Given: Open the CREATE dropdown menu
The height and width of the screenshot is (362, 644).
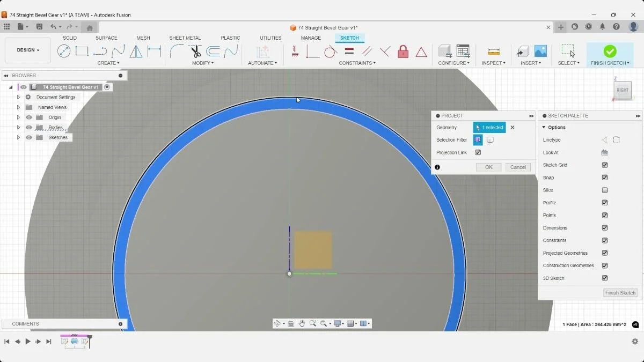Looking at the screenshot, I should pyautogui.click(x=108, y=63).
